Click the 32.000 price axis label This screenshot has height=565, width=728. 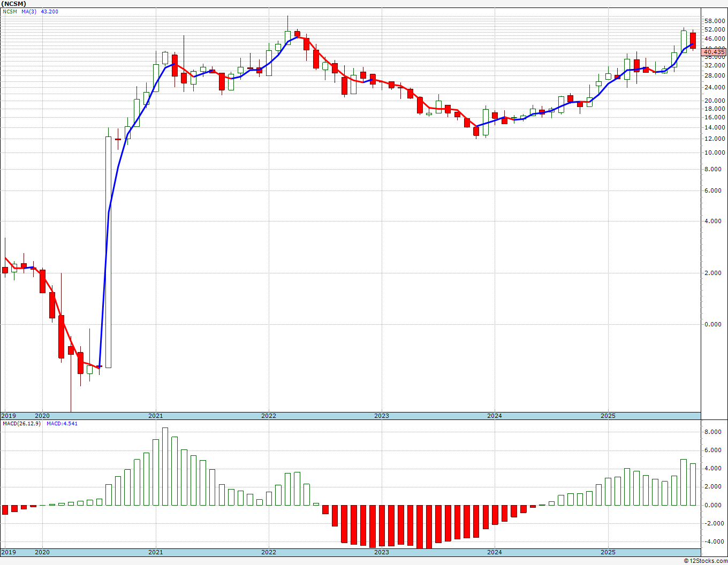pos(715,65)
